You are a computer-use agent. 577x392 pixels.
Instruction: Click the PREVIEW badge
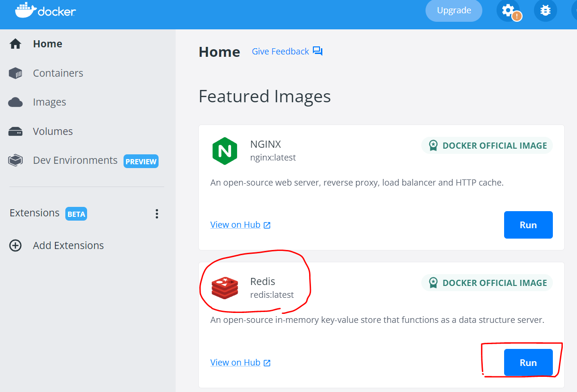(x=141, y=161)
